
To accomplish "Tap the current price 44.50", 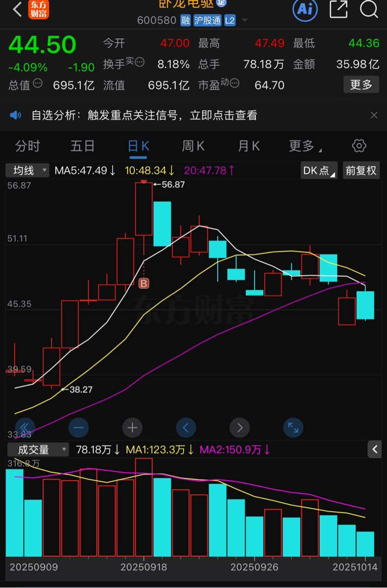I will tap(42, 45).
